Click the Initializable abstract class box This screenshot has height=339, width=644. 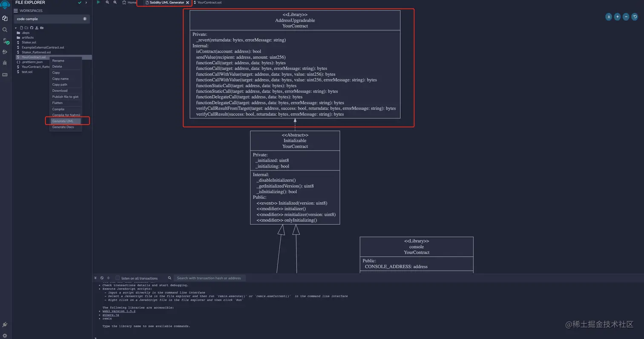click(295, 177)
